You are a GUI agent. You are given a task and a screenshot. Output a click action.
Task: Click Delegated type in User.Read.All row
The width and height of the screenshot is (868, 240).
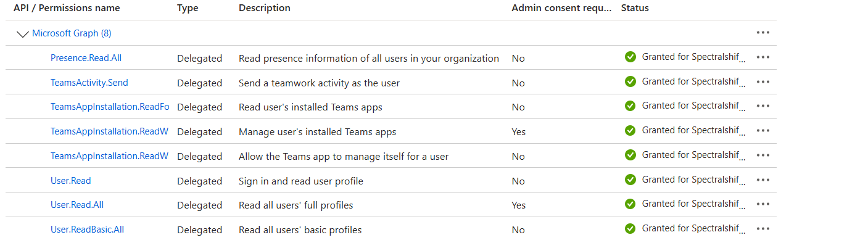(199, 205)
